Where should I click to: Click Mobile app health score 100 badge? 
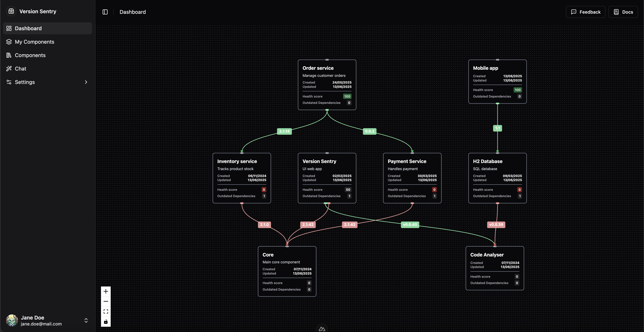tap(517, 90)
